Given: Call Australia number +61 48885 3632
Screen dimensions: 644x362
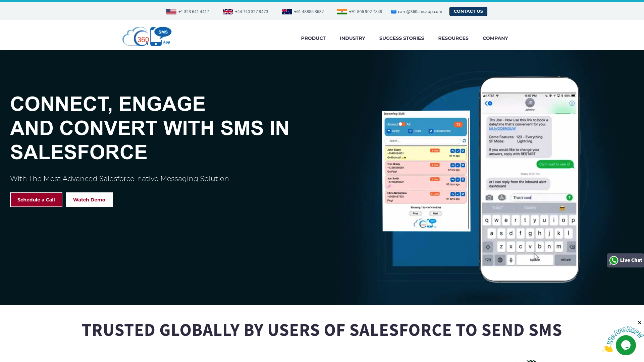Looking at the screenshot, I should click(309, 12).
